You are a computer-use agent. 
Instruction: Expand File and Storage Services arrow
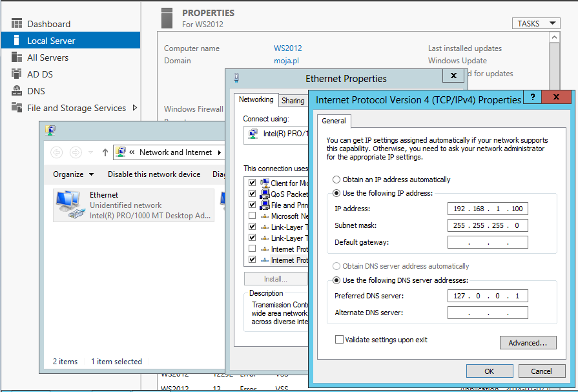coord(135,108)
